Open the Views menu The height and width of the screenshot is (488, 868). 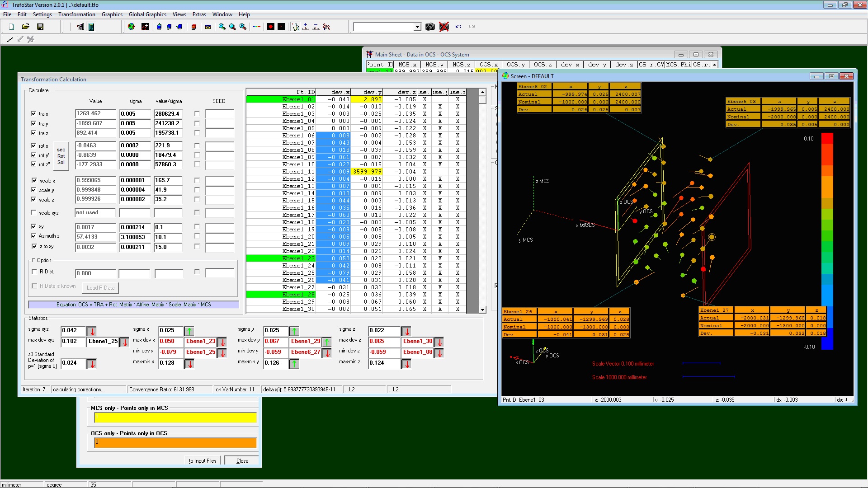click(179, 14)
